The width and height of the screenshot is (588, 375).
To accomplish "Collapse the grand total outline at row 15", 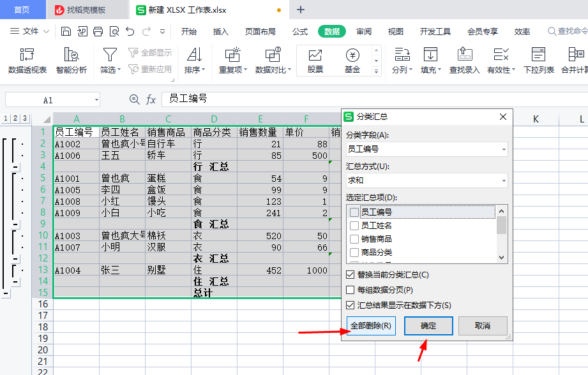I will coord(6,293).
